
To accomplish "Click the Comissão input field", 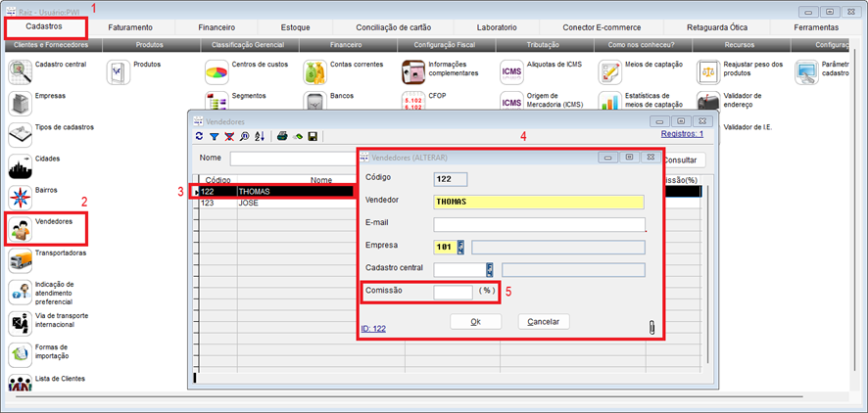I will coord(453,292).
